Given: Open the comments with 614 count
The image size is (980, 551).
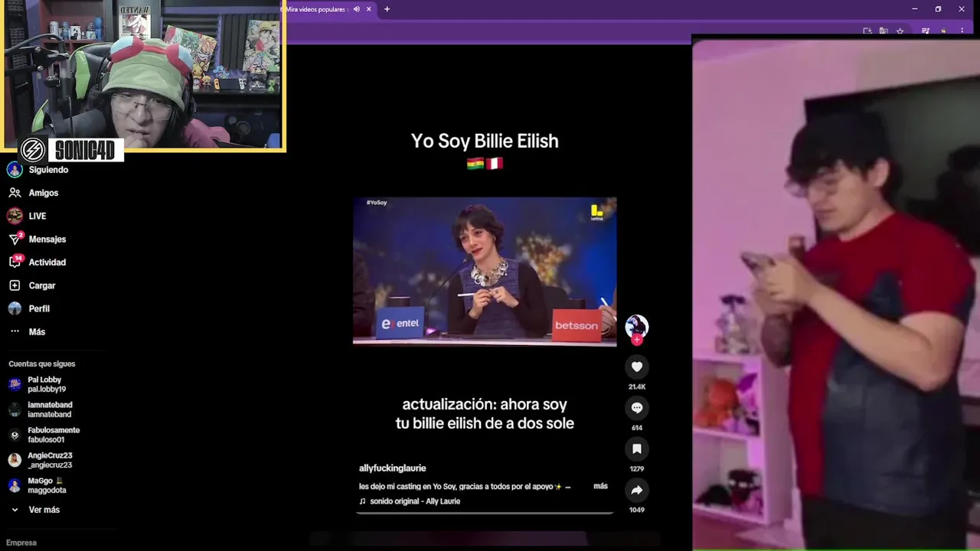Looking at the screenshot, I should 636,408.
